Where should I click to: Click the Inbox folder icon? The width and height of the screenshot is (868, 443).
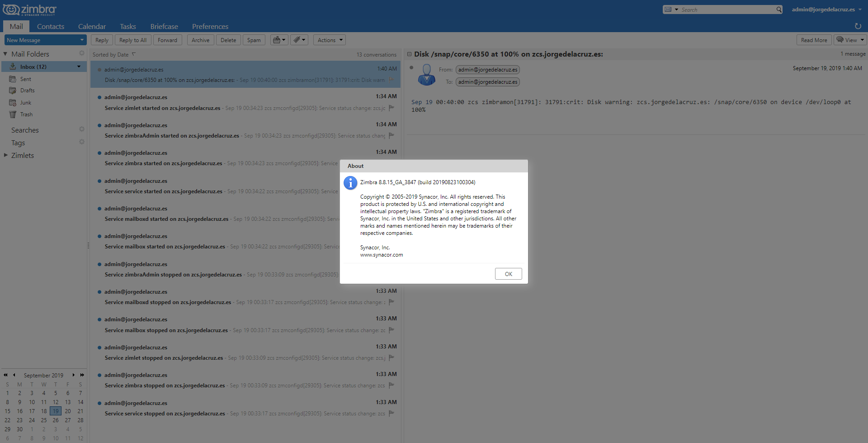tap(13, 67)
